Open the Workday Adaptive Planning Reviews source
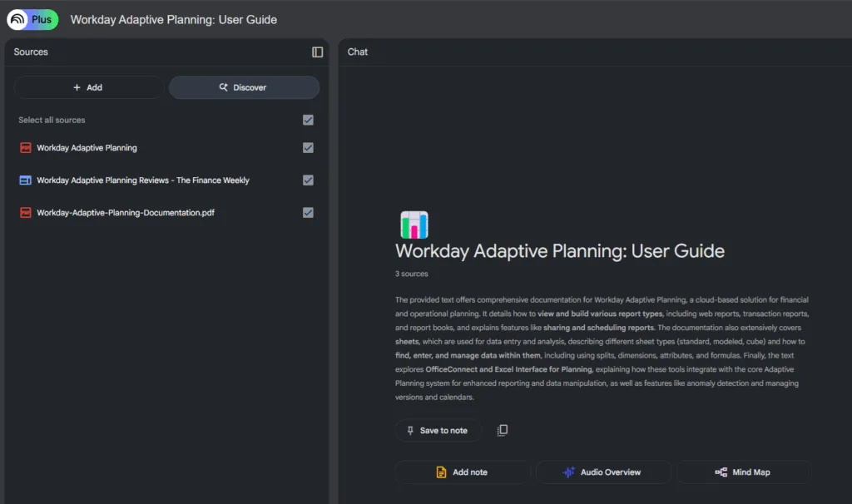852x504 pixels. pyautogui.click(x=143, y=180)
